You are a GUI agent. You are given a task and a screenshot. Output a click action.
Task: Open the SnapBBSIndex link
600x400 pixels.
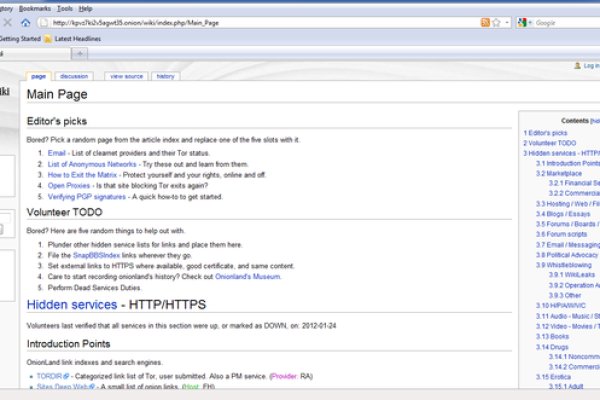(x=96, y=255)
